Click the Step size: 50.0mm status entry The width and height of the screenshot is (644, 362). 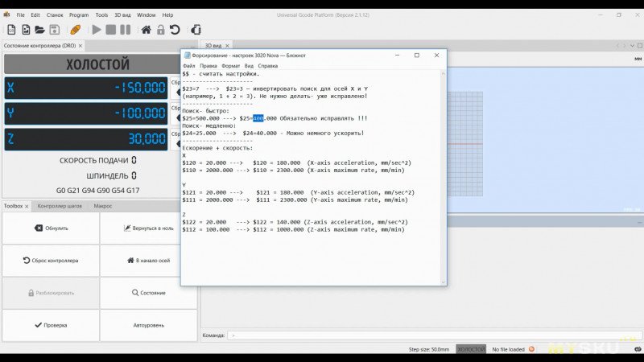pos(429,349)
